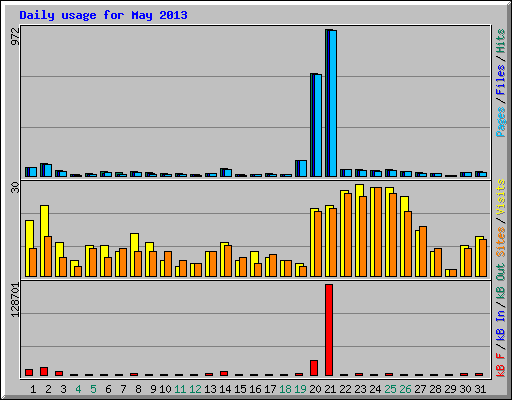
Task: Click the 'Sites / Visits' legend text
Action: pos(501,218)
